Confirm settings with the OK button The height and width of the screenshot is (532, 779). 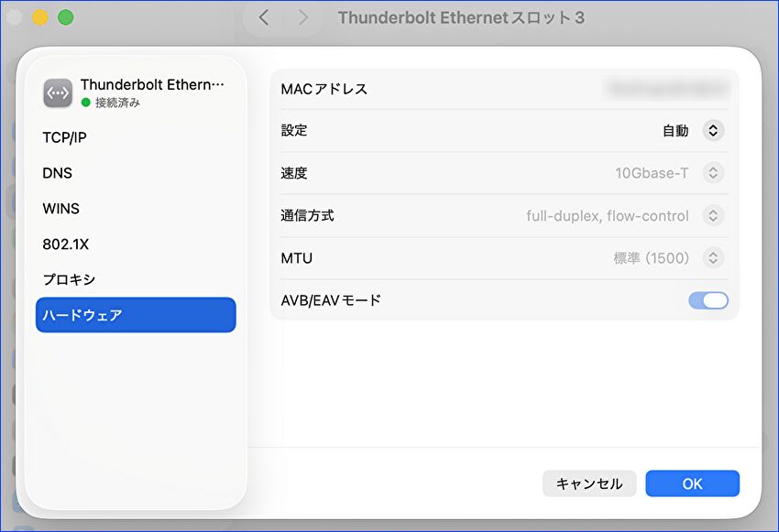tap(692, 483)
